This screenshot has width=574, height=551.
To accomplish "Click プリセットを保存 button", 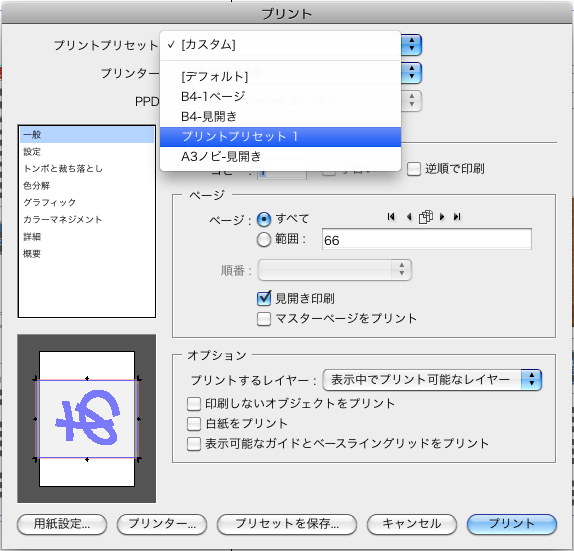I will (287, 524).
